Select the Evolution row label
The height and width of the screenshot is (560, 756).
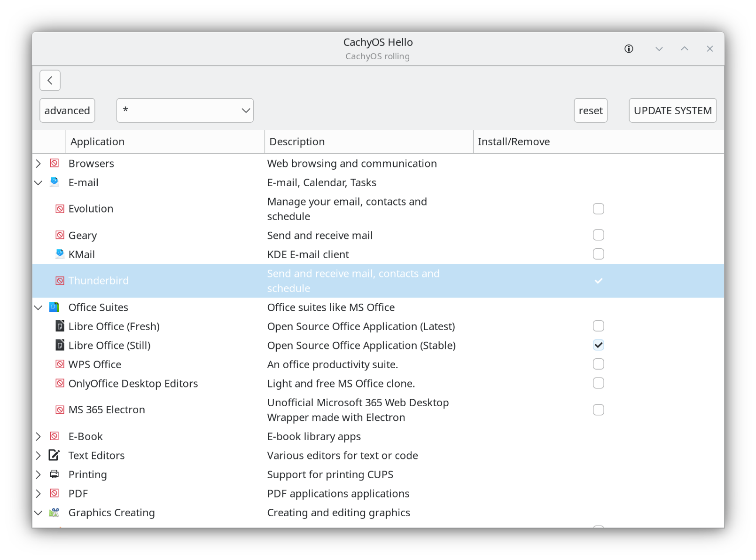[x=91, y=209]
